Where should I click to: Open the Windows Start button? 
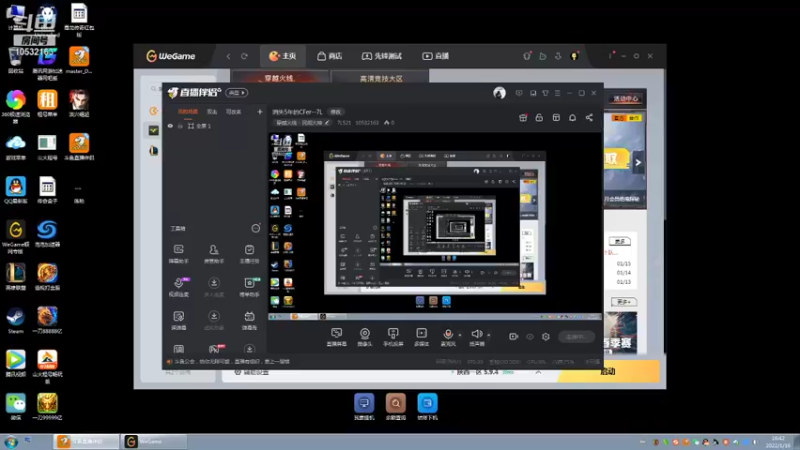click(11, 442)
